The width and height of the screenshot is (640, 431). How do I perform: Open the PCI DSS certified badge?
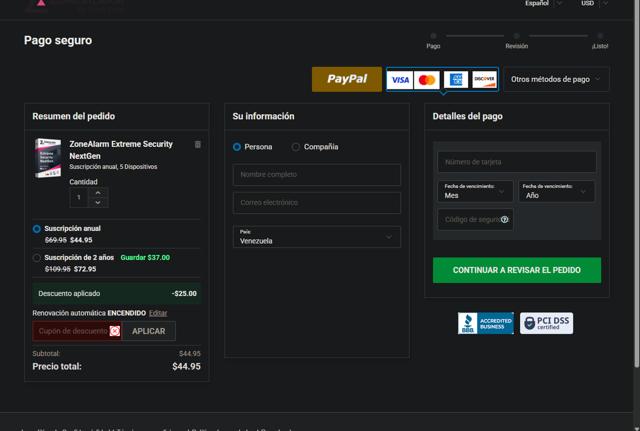point(547,323)
